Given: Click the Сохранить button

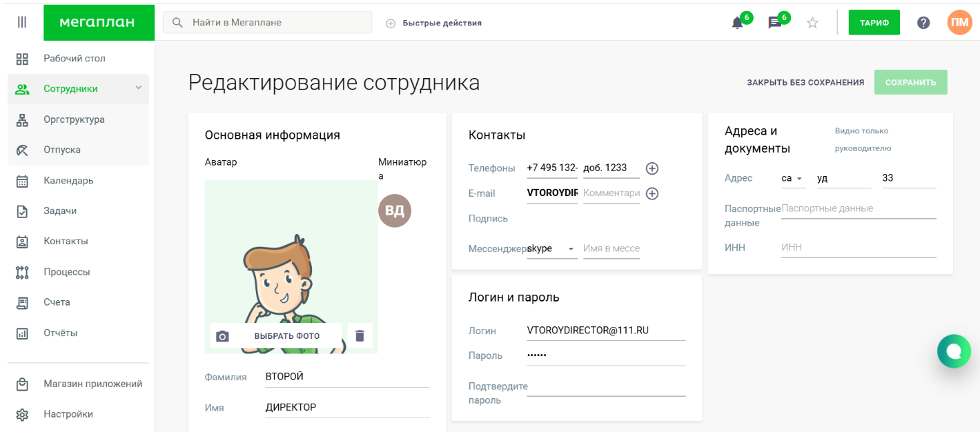Looking at the screenshot, I should 910,82.
